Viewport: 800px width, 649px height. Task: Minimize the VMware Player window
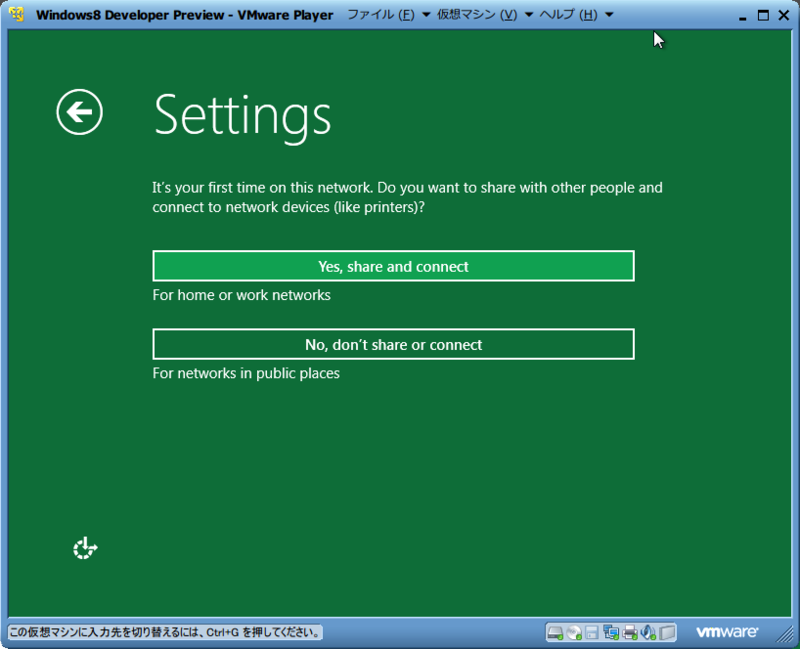click(743, 17)
